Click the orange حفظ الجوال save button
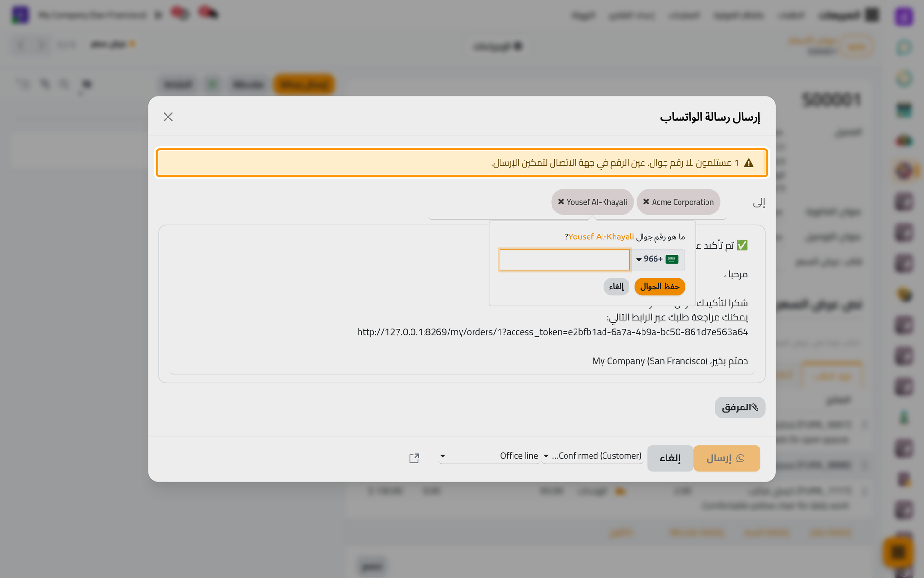The image size is (924, 578). (659, 287)
